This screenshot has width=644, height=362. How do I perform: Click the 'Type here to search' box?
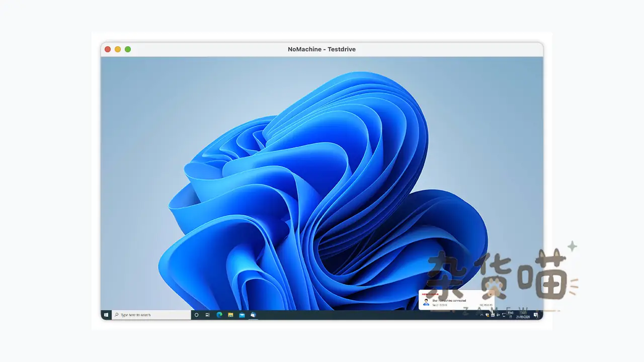[x=151, y=315]
